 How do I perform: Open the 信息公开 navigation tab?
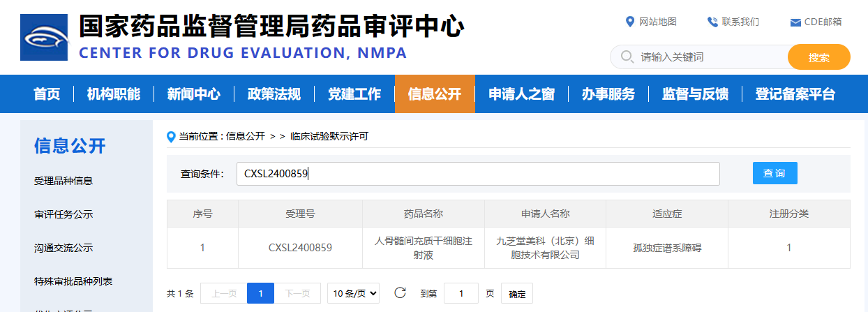click(434, 94)
